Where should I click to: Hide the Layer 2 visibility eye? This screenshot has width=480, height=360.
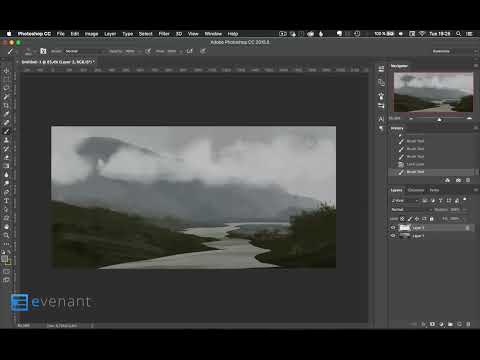pos(393,228)
